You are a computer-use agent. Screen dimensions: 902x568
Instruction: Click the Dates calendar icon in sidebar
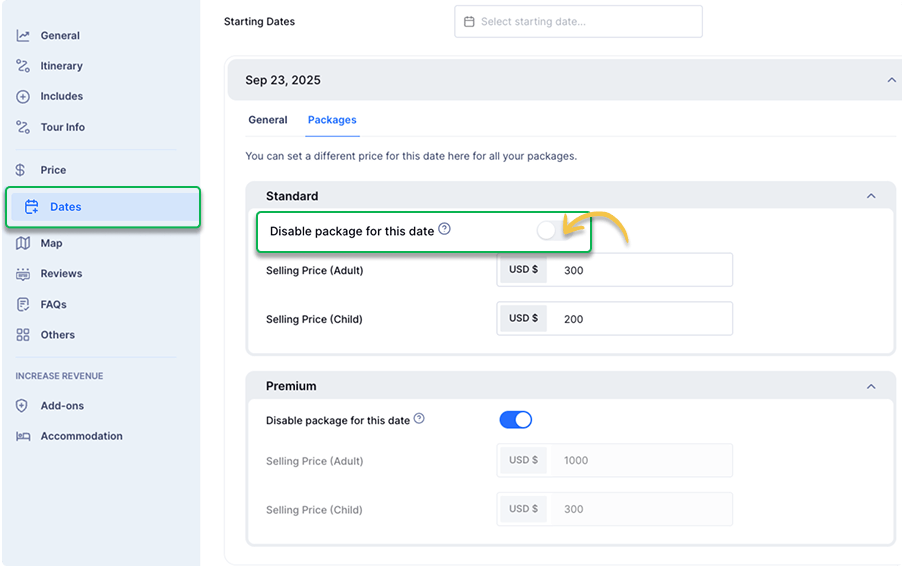(32, 207)
